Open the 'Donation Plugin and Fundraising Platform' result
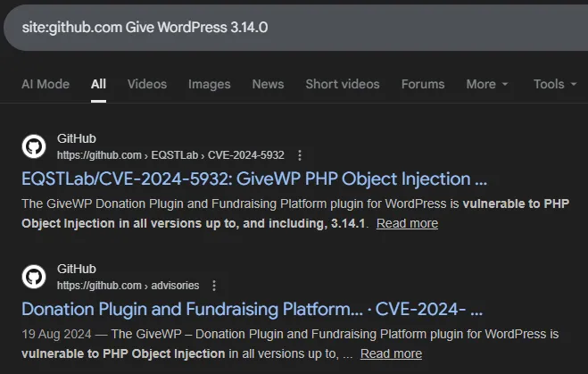This screenshot has height=374, width=588. [x=252, y=309]
